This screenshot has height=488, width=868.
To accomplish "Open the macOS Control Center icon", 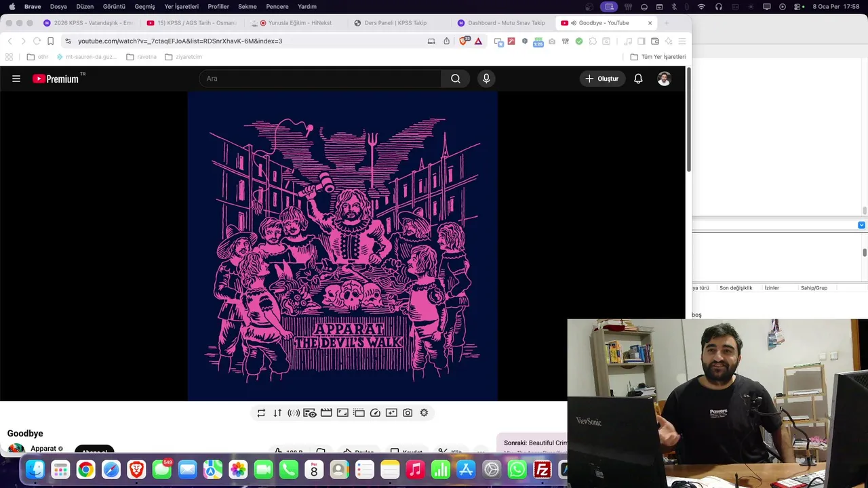I will click(x=798, y=7).
